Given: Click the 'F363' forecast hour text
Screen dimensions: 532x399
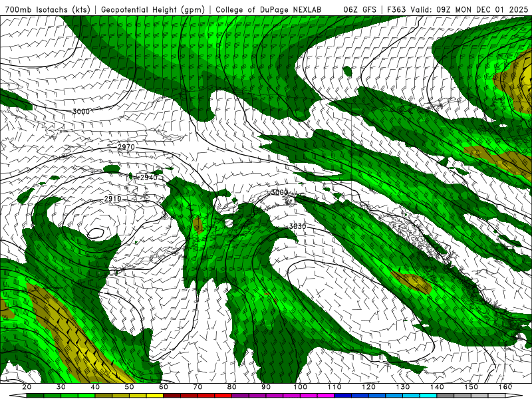Looking at the screenshot, I should coord(396,9).
